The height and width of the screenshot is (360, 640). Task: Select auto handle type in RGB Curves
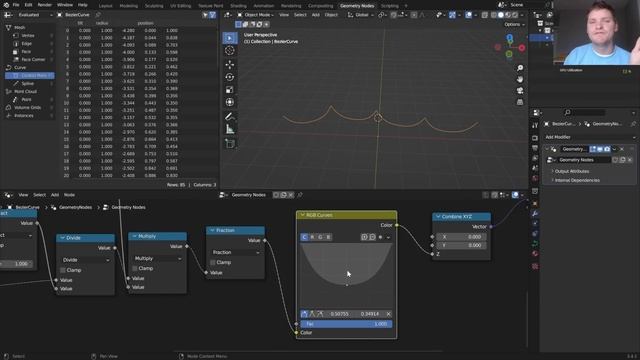coord(304,314)
